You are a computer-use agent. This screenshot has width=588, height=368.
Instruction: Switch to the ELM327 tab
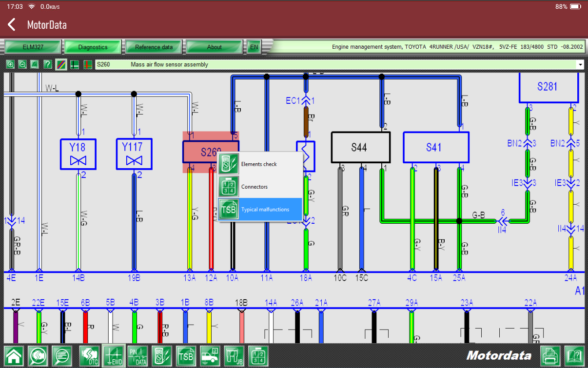(x=34, y=47)
